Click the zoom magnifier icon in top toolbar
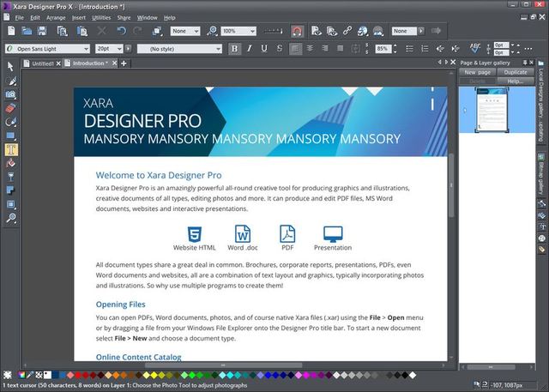This screenshot has height=392, width=549. (212, 31)
